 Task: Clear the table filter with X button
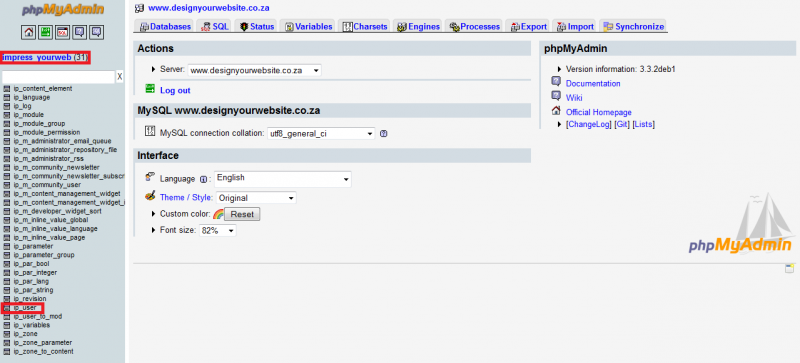(x=119, y=77)
